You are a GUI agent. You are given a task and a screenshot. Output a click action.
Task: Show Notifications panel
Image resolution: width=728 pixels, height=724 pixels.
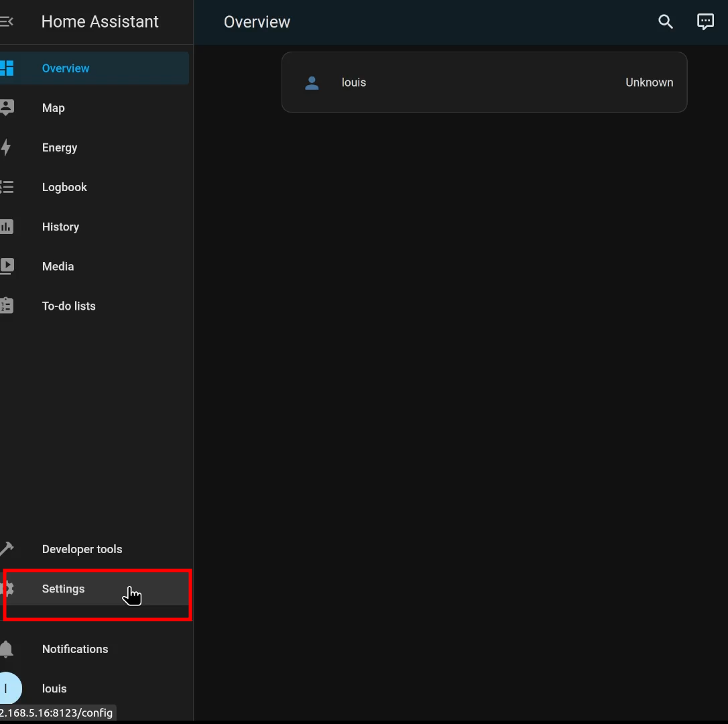[95, 649]
